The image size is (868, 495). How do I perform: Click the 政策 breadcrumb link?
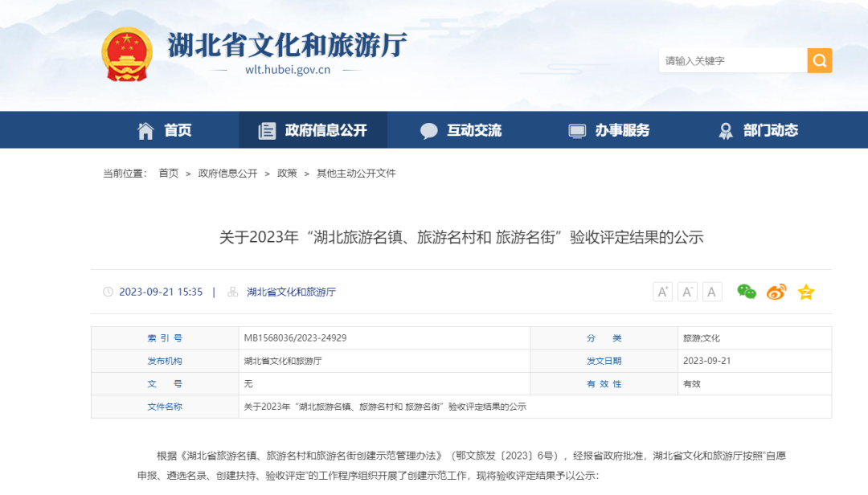287,174
